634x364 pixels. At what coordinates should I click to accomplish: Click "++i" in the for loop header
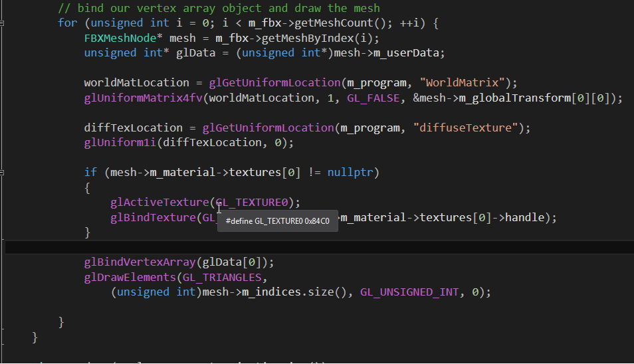tap(409, 23)
